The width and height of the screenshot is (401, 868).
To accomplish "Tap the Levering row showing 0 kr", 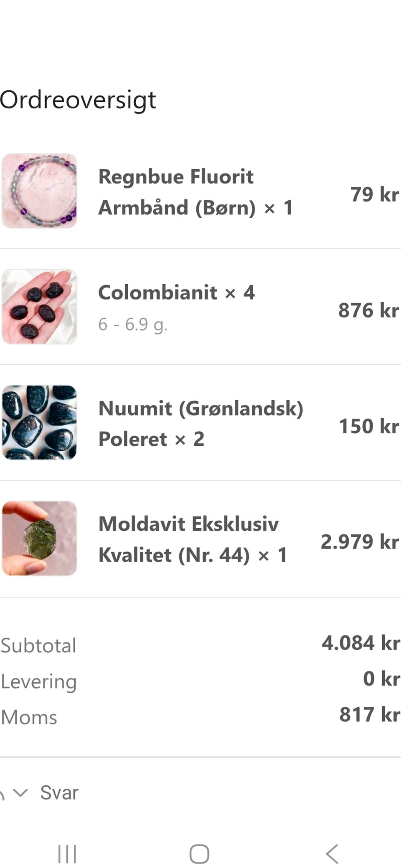I will click(38, 681).
